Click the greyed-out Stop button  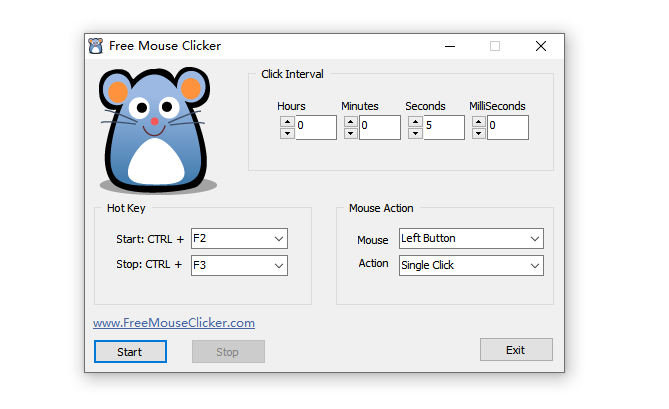(x=228, y=351)
